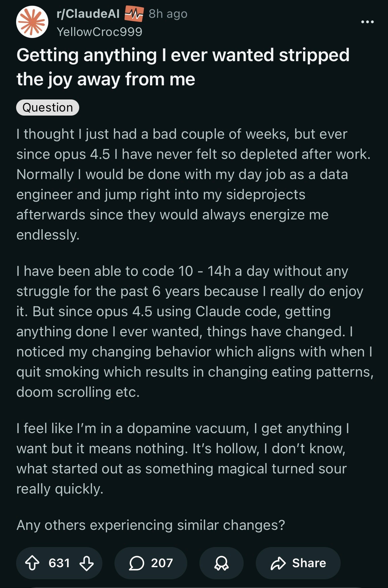
Task: Click the pulse badge beside r/ClaudeAI
Action: (134, 14)
